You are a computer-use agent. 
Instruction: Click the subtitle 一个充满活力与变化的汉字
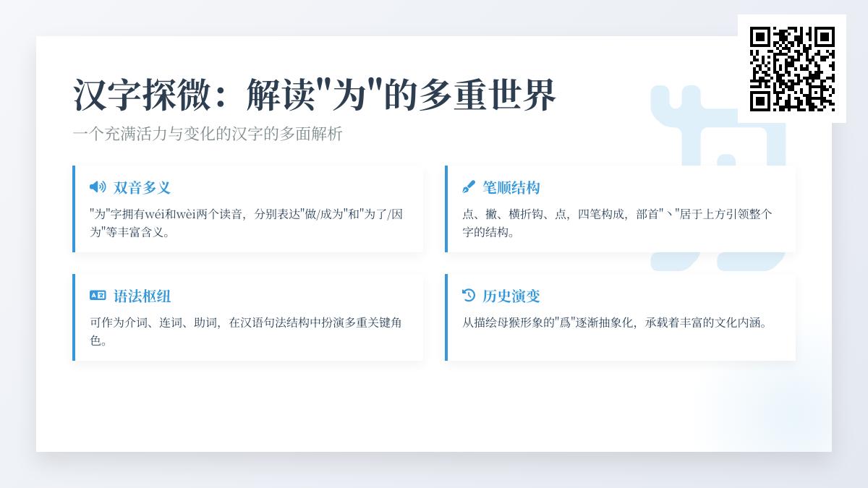[x=208, y=134]
